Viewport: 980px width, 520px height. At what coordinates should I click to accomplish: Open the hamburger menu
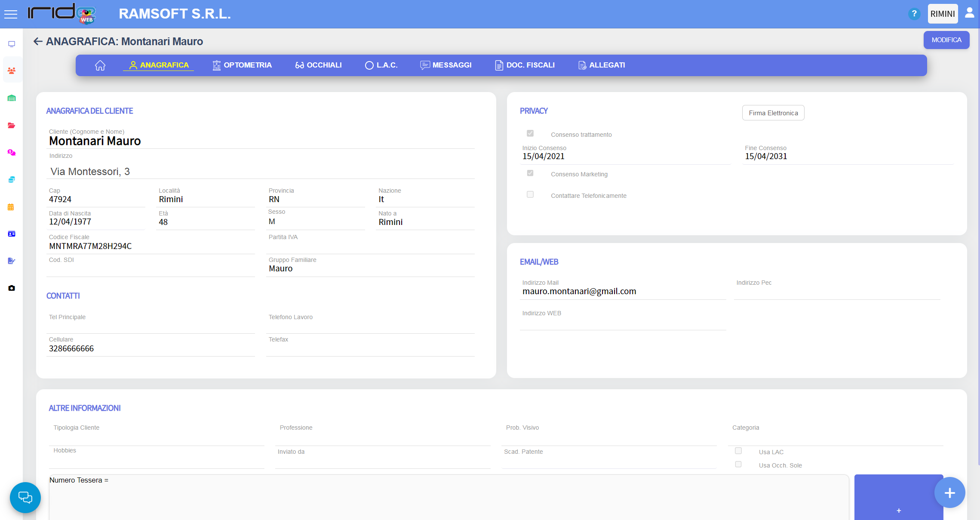point(10,14)
